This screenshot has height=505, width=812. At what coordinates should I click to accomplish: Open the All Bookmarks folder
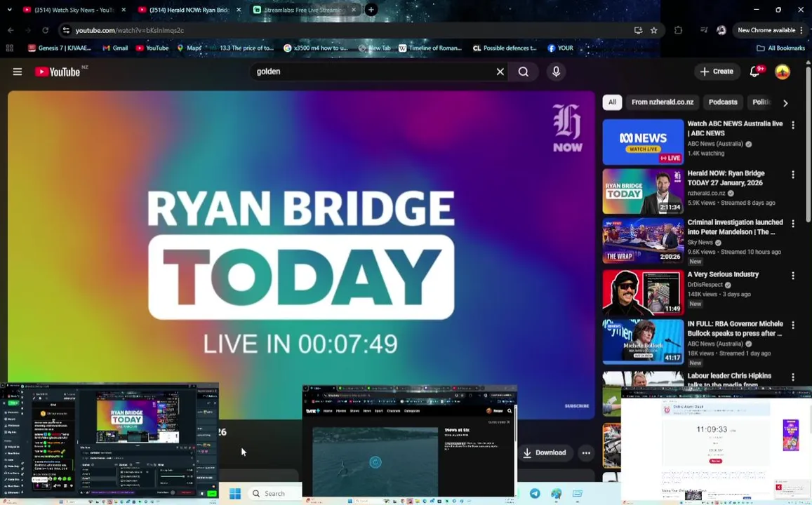pos(781,48)
